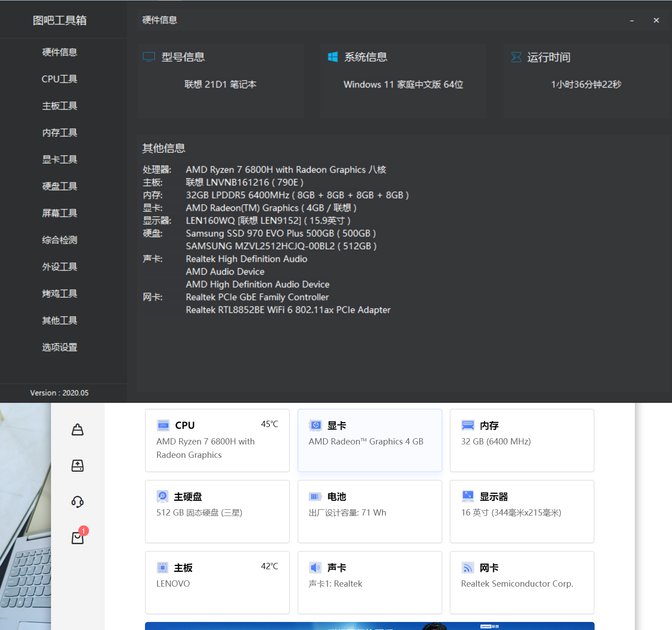This screenshot has height=630, width=672.
Task: Click the 联想 LNVNB161216 motherboard line
Action: (245, 182)
